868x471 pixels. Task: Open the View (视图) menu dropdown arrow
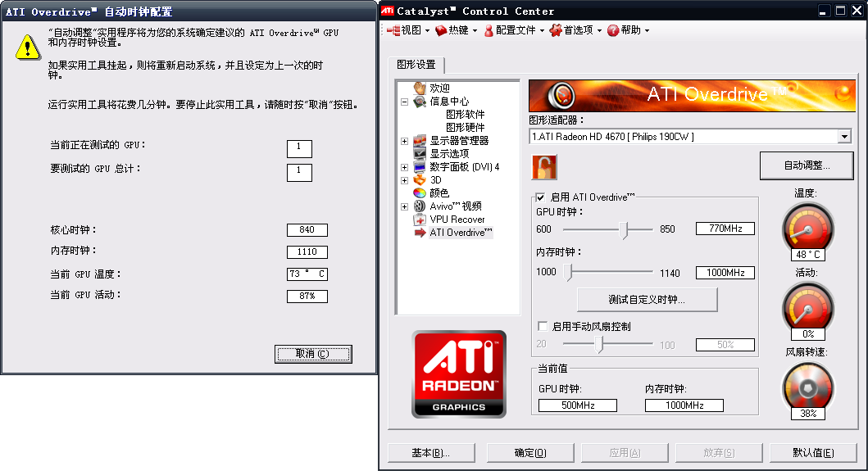click(x=427, y=31)
